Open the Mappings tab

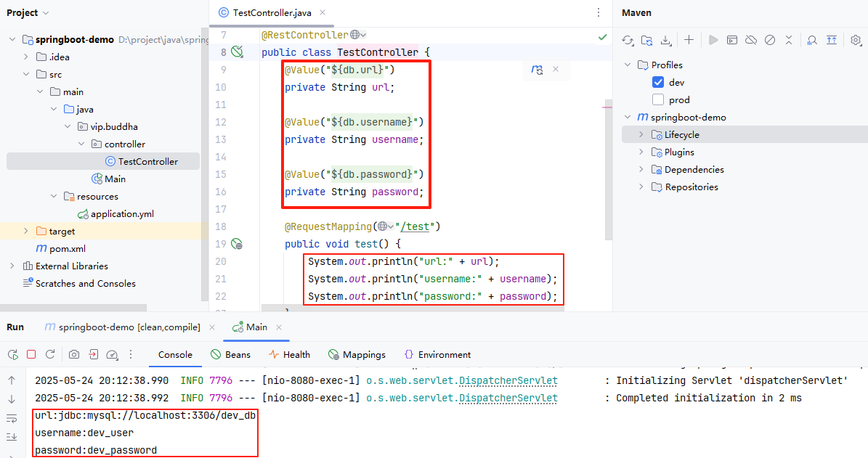(x=357, y=354)
